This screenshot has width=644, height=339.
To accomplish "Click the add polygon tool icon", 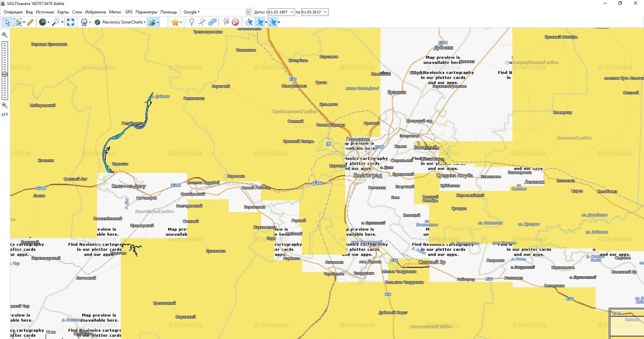I will [213, 22].
